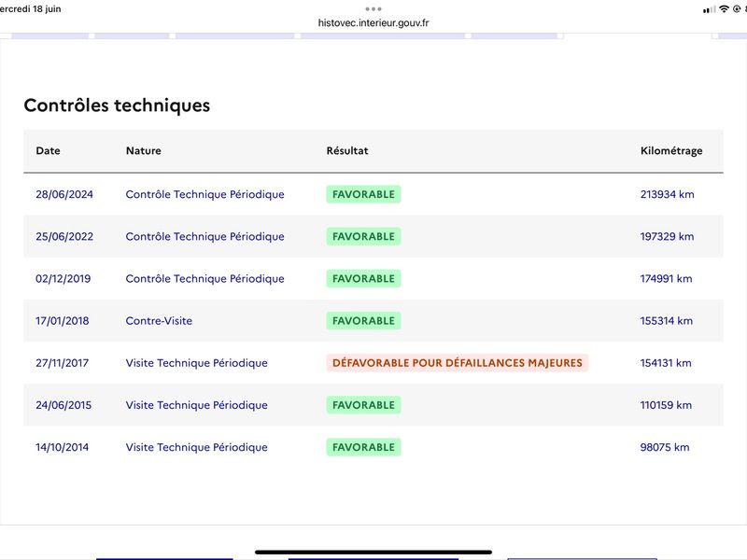Select the "Contrôles techniques" heading
This screenshot has width=747, height=560.
point(117,105)
